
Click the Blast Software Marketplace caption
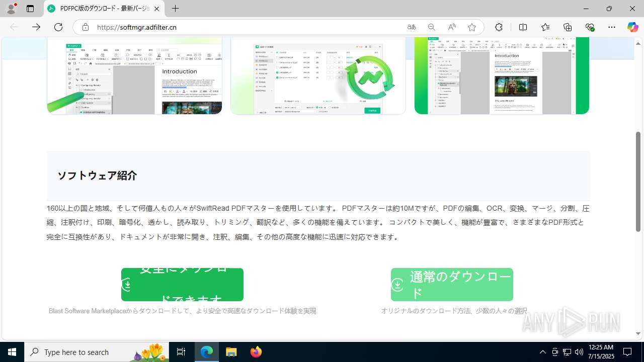[x=182, y=311]
